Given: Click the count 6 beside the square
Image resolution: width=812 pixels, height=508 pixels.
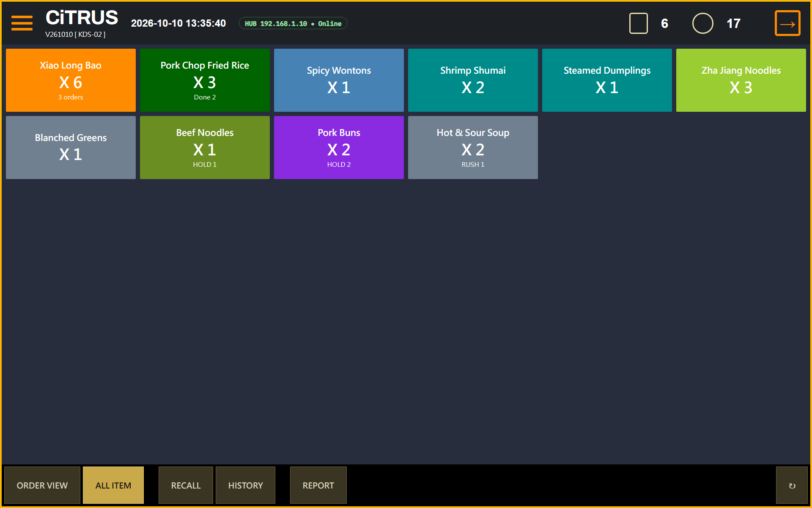Looking at the screenshot, I should 664,23.
